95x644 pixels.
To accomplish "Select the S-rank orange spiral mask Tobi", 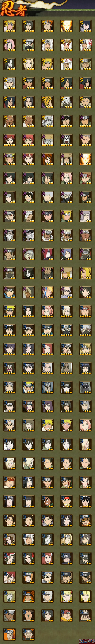I will coord(47,102).
